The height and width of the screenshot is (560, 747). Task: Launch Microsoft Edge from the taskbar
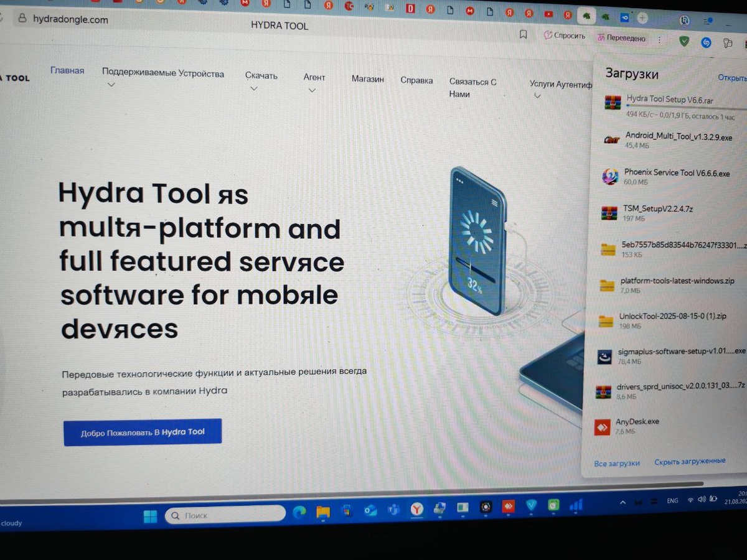point(299,513)
